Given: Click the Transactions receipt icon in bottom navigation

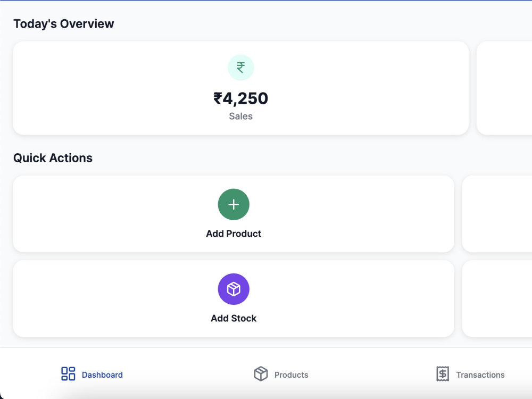Looking at the screenshot, I should (x=443, y=374).
